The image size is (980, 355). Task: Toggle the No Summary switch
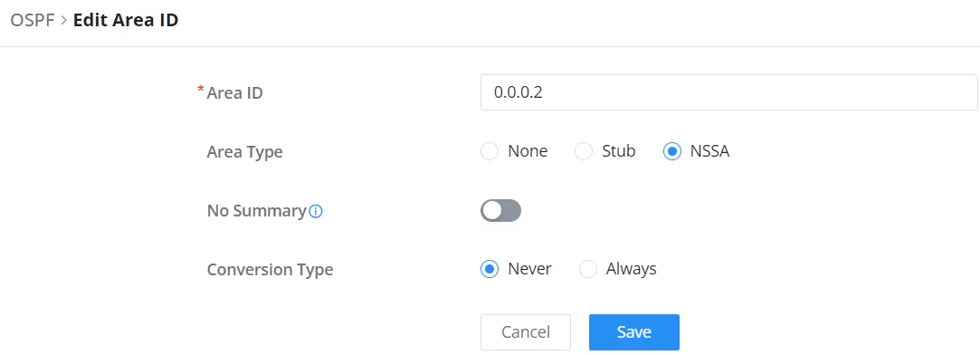(x=500, y=211)
